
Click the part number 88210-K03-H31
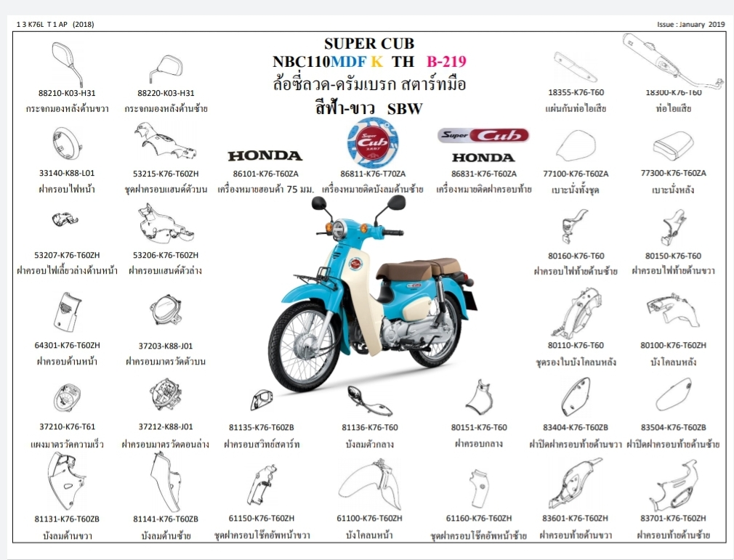(67, 93)
